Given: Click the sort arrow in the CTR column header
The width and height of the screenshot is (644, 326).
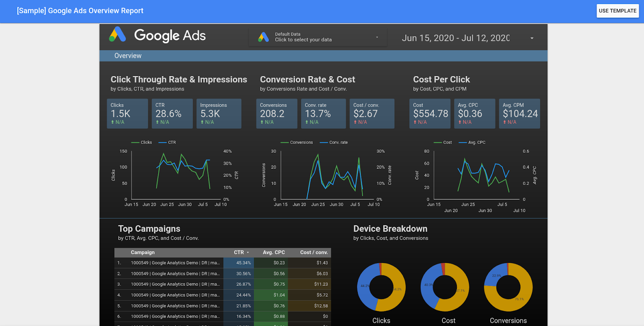Looking at the screenshot, I should pyautogui.click(x=248, y=252).
